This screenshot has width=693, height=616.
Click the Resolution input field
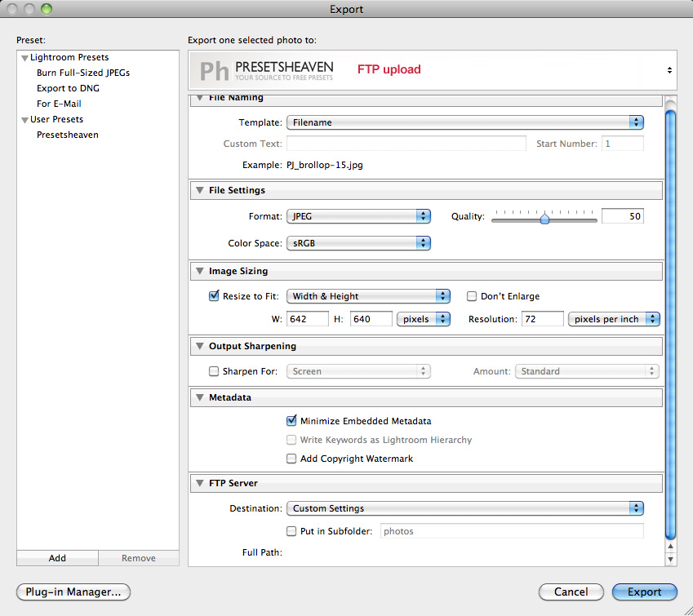pos(543,319)
